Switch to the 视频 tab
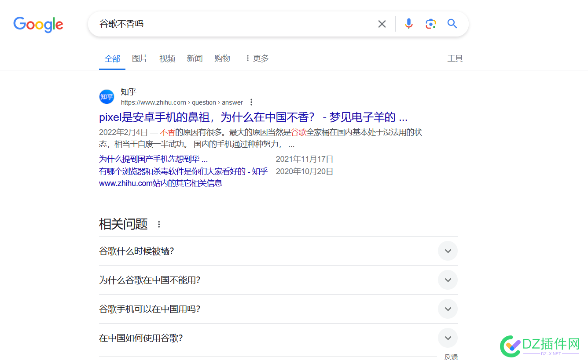This screenshot has height=364, width=588. point(167,58)
